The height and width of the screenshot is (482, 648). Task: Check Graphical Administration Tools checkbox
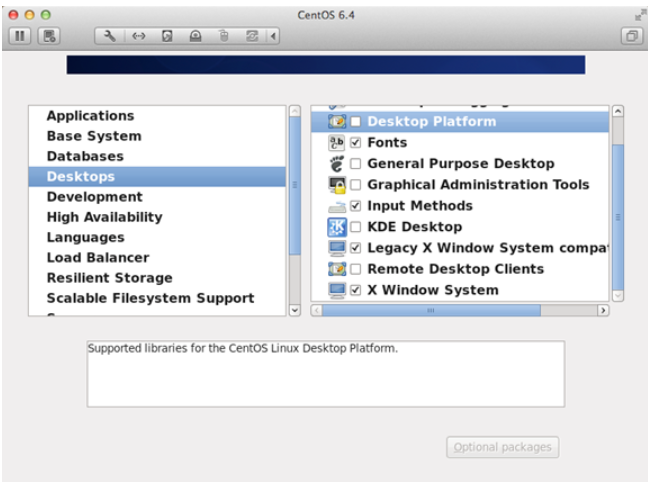click(x=355, y=185)
